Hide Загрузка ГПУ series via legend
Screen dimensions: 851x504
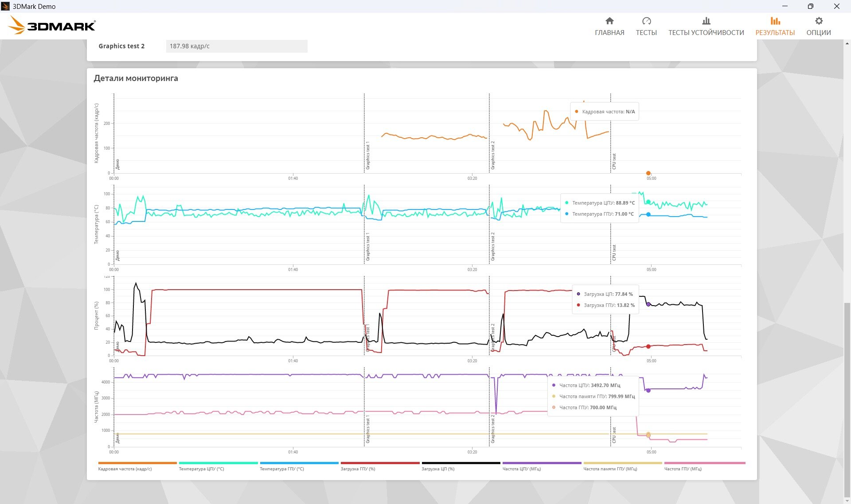pos(358,469)
